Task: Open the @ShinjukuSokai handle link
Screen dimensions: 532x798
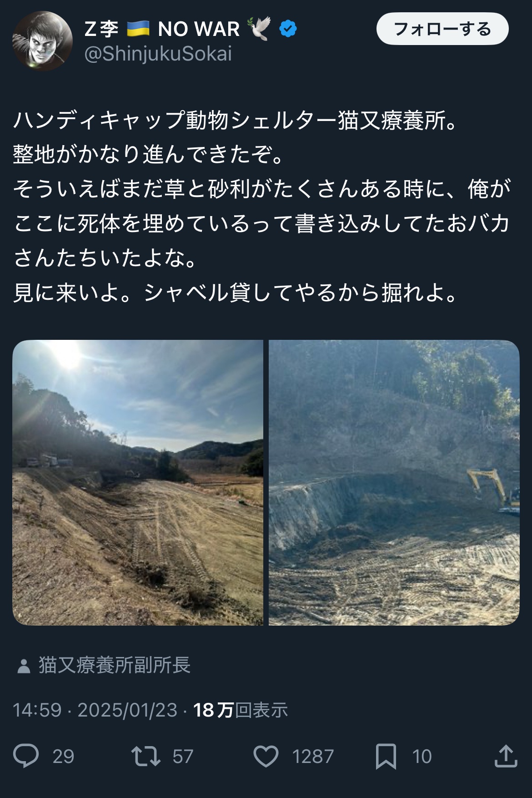Action: [x=158, y=54]
